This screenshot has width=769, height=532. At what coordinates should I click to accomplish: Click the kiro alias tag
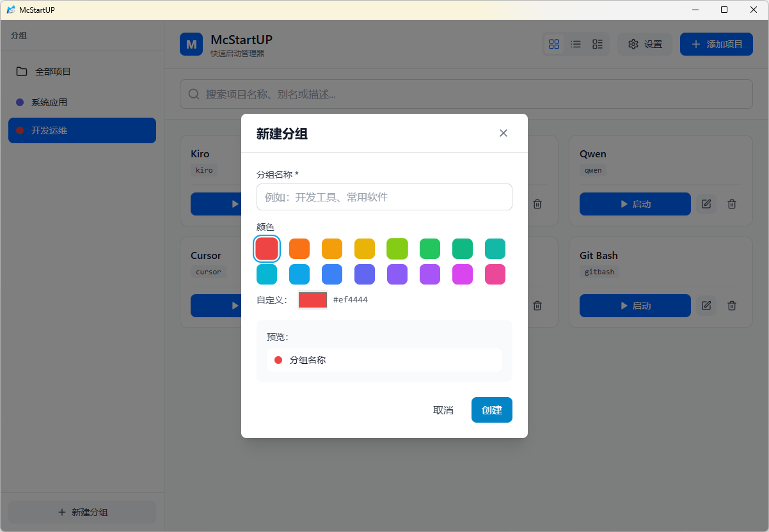click(204, 170)
